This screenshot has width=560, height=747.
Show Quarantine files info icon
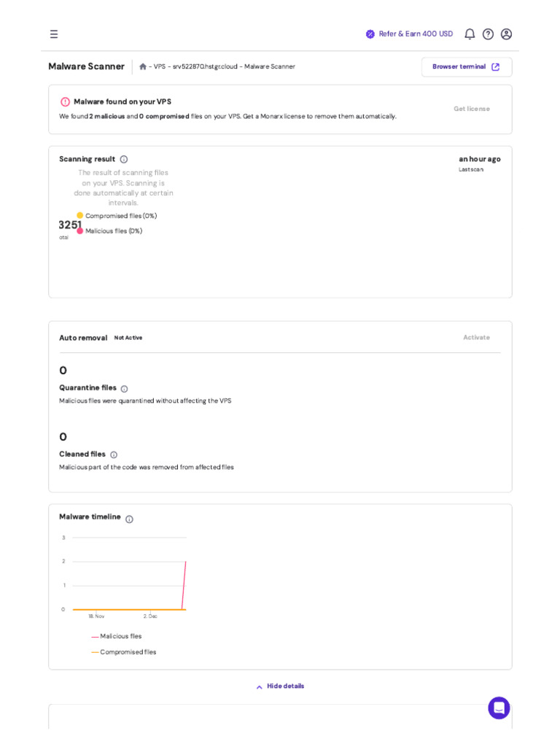tap(124, 389)
